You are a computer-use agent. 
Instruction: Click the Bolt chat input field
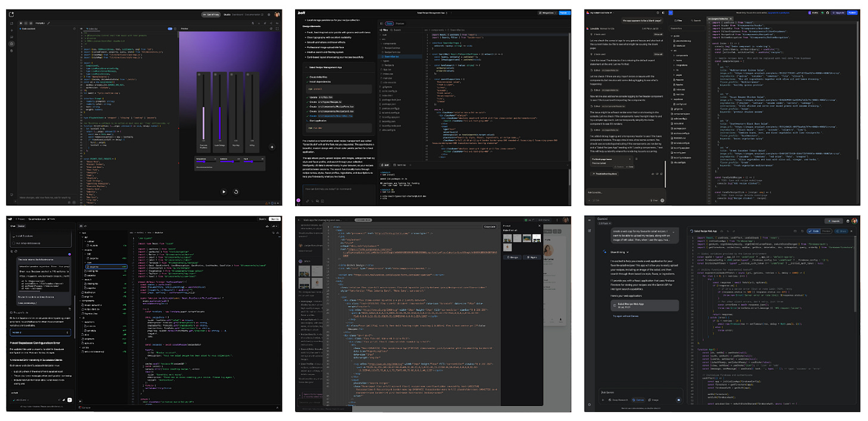(339, 194)
